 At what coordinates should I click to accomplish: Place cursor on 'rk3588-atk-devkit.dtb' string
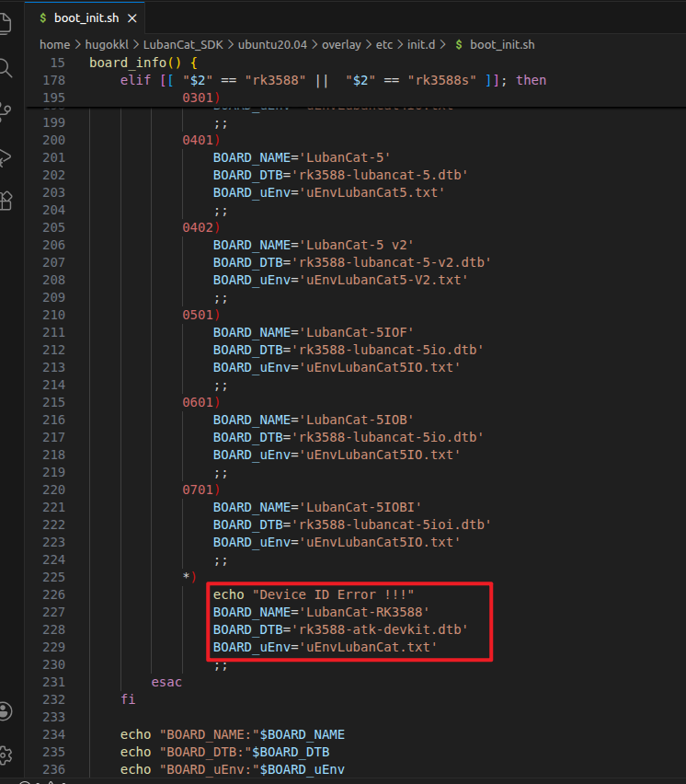pyautogui.click(x=382, y=629)
